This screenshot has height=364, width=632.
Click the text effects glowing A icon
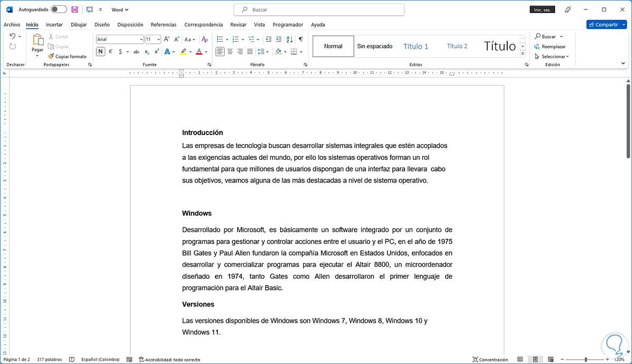[167, 52]
